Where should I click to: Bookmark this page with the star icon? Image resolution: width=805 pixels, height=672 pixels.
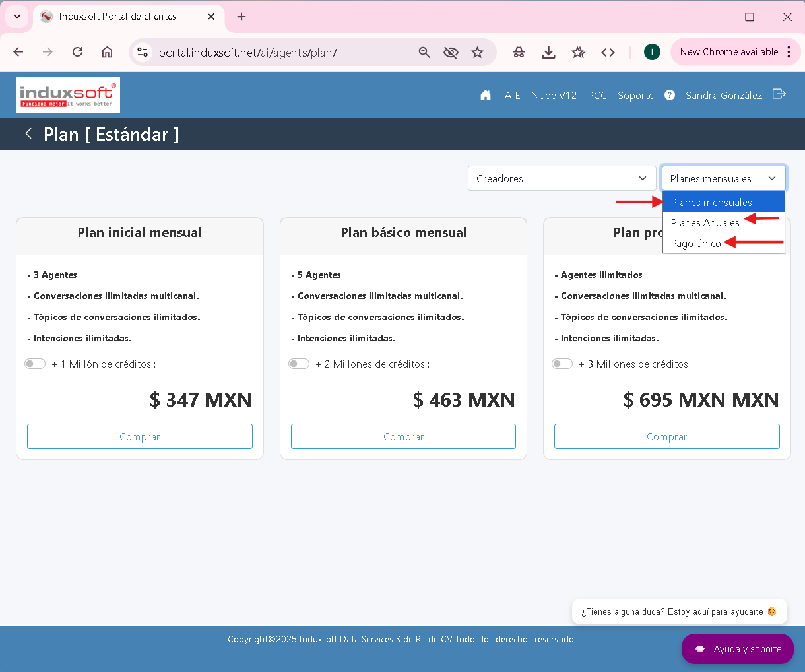pos(477,52)
